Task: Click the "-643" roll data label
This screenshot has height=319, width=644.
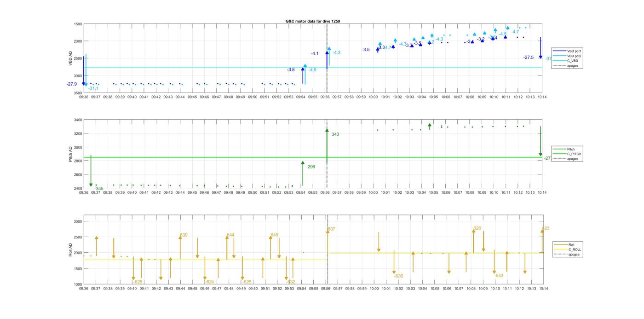Action: tap(499, 276)
